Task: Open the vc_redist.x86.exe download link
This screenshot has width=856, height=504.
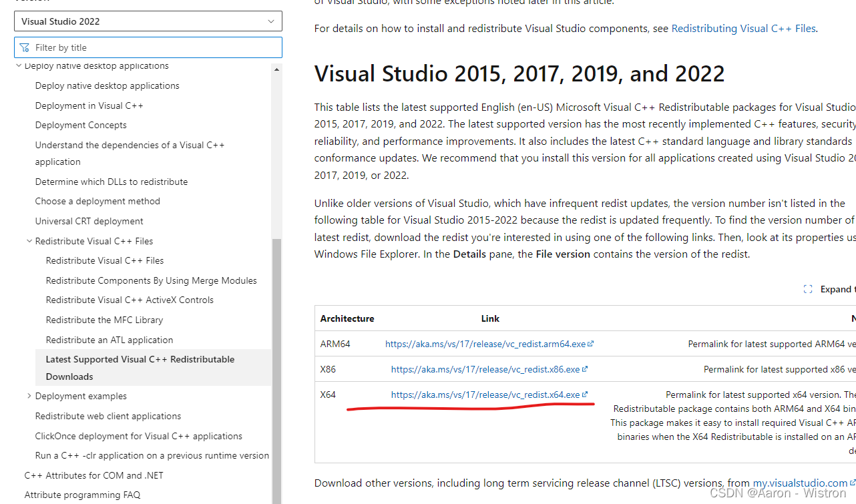Action: tap(485, 369)
